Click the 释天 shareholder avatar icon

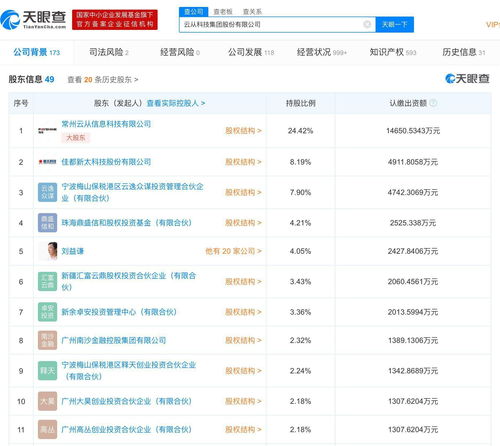pyautogui.click(x=47, y=371)
